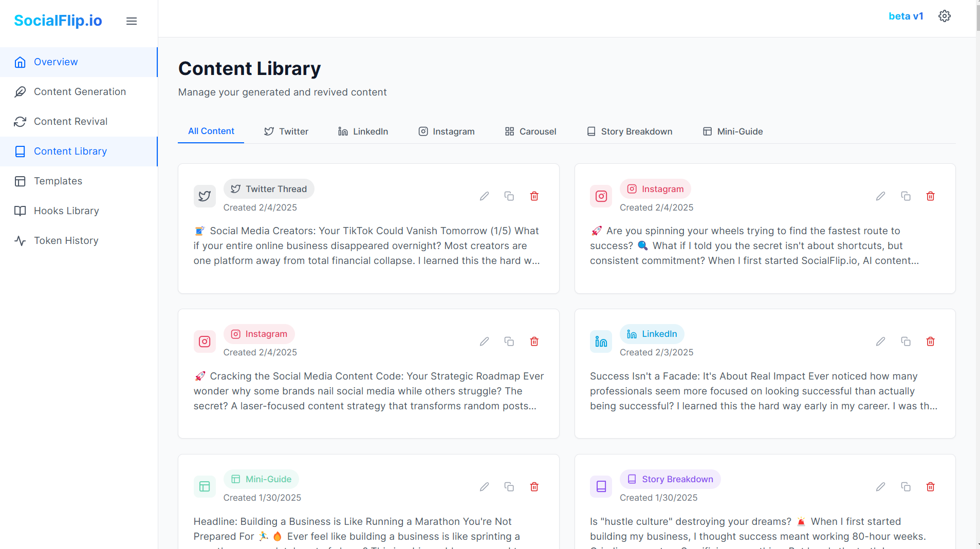Viewport: 980px width, 549px height.
Task: Toggle the sidebar hamburger menu
Action: tap(132, 21)
